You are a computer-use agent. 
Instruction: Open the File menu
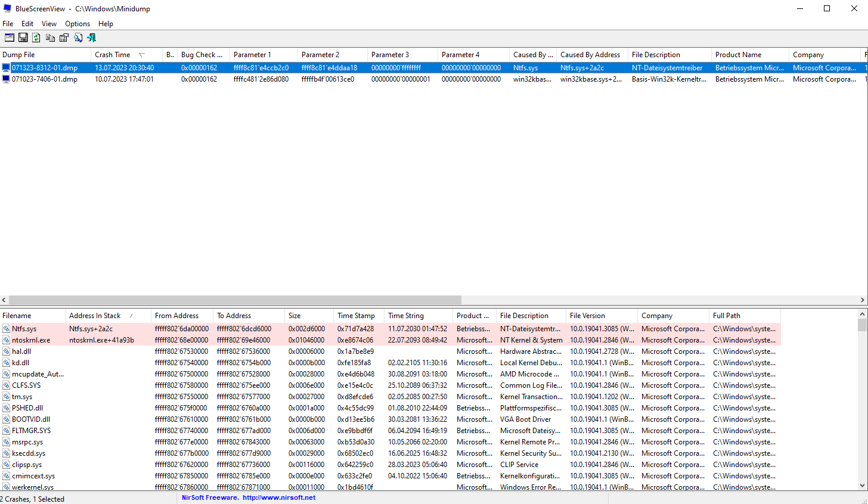tap(8, 24)
